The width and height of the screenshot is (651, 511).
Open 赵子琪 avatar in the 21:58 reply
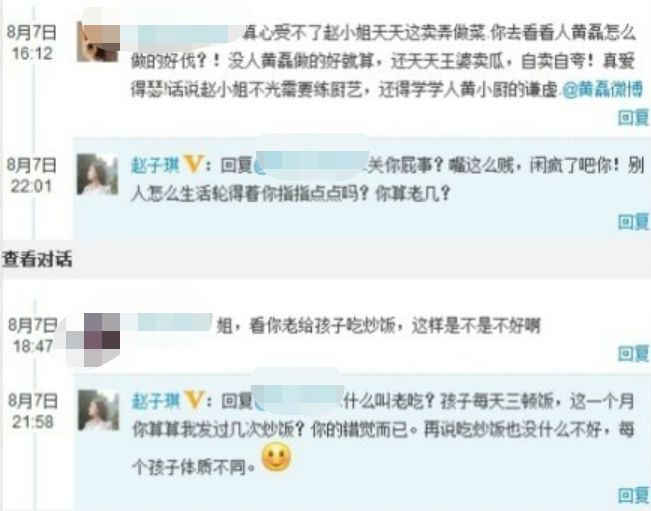click(x=98, y=410)
